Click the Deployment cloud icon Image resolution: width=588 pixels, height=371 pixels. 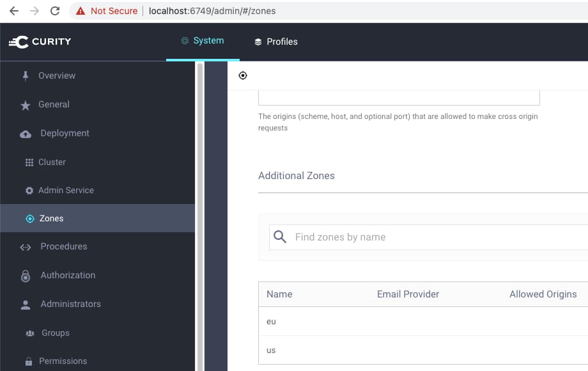click(26, 134)
